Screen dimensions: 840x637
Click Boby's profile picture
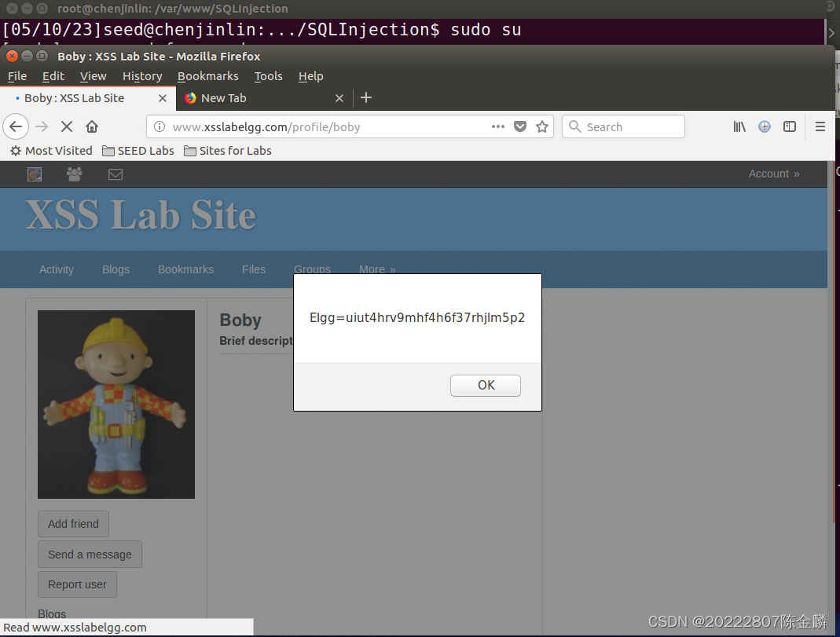tap(116, 405)
